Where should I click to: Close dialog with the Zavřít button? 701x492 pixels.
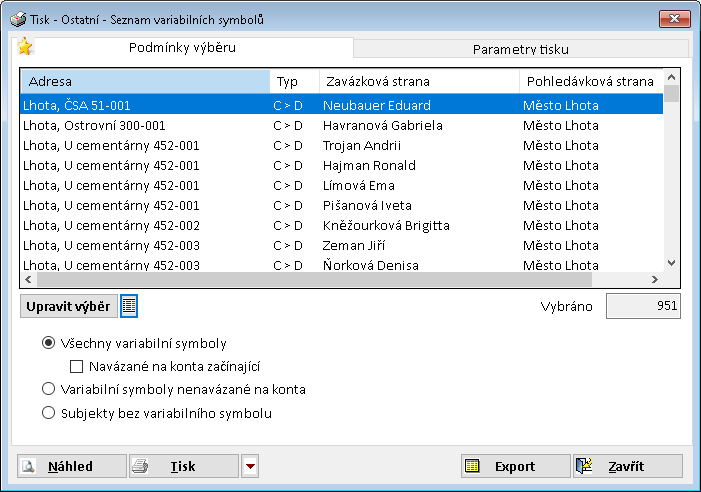tap(628, 466)
